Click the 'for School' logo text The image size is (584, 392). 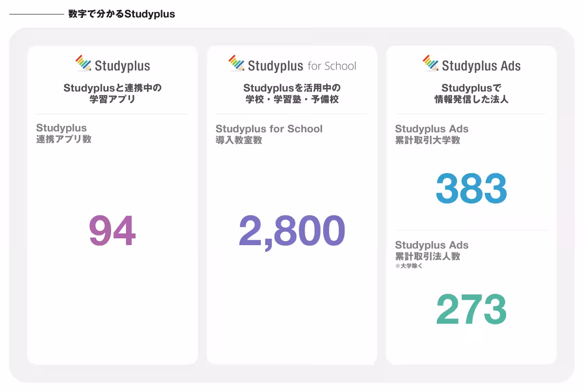(x=332, y=66)
